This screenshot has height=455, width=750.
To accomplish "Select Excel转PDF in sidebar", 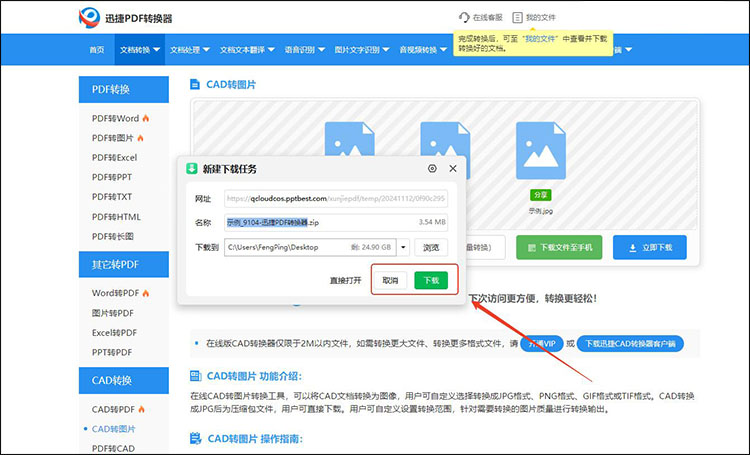I will [114, 333].
